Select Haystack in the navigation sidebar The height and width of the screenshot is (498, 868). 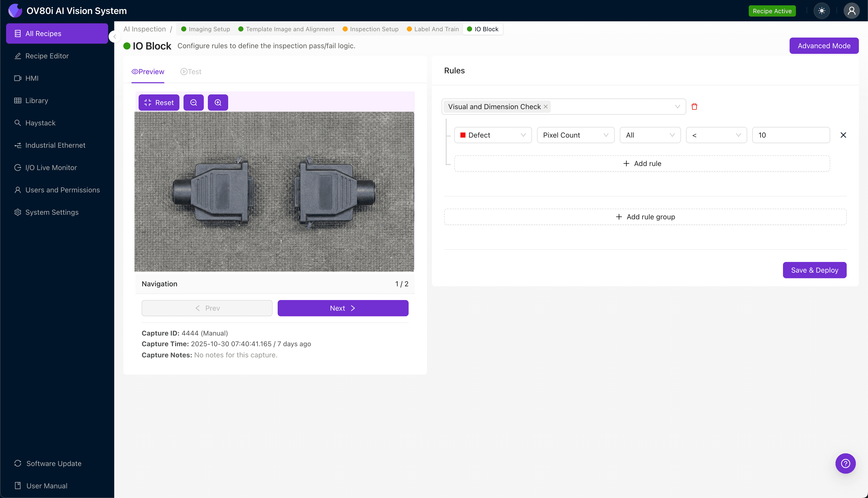40,123
